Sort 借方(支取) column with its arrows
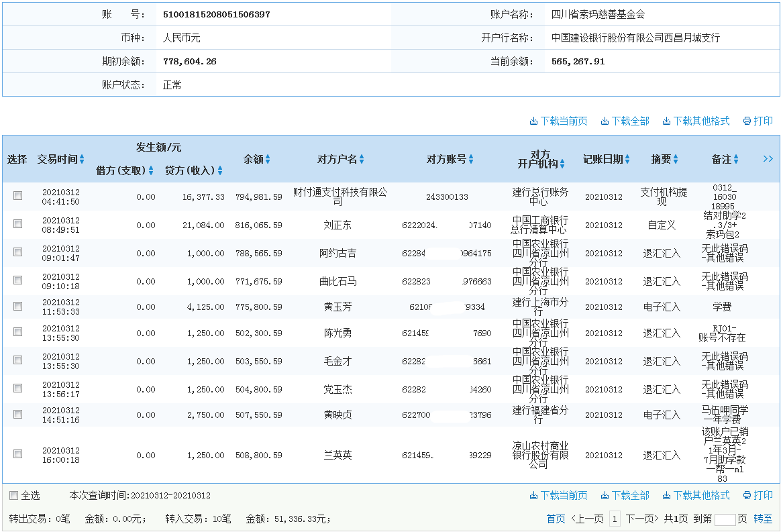Screen dimensions: 783x532 point(151,171)
